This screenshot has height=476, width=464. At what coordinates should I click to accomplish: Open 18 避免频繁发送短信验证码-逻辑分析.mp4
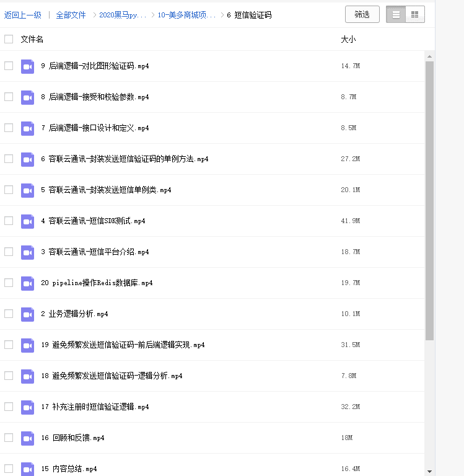[112, 376]
